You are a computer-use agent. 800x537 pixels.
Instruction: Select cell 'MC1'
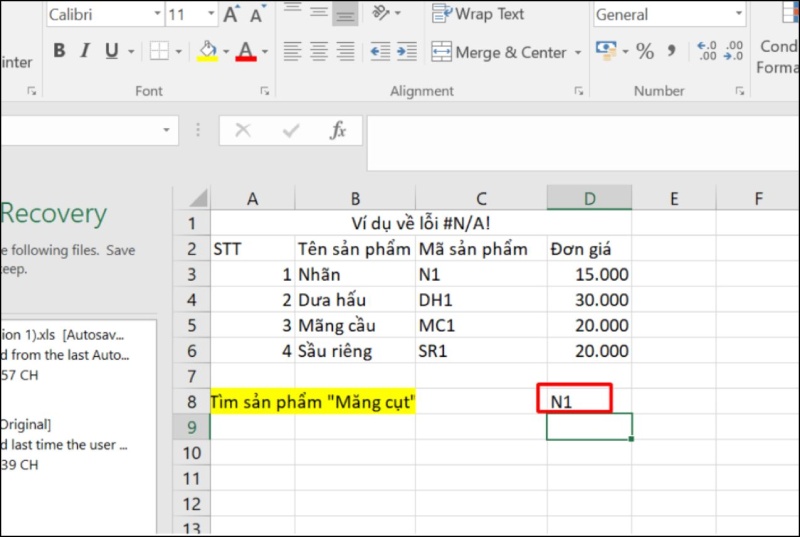tap(481, 325)
